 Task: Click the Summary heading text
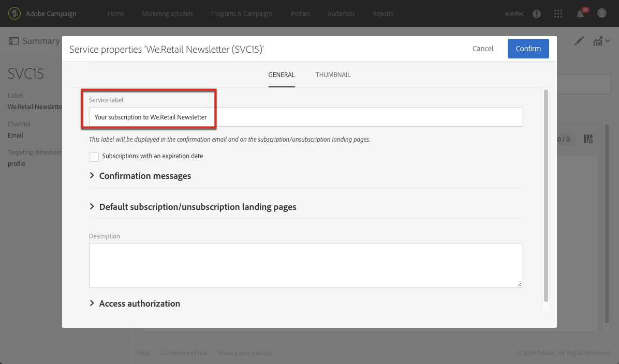(41, 41)
